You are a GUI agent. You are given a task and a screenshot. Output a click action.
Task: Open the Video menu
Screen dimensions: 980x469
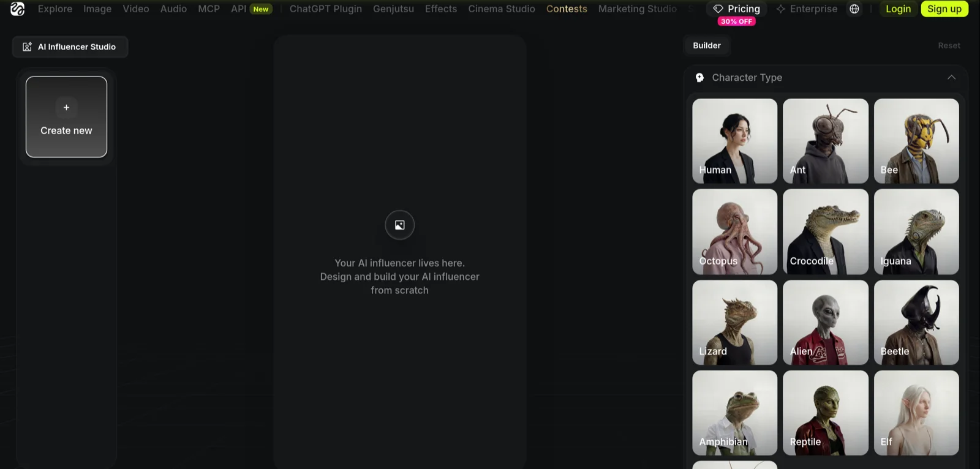pyautogui.click(x=136, y=9)
